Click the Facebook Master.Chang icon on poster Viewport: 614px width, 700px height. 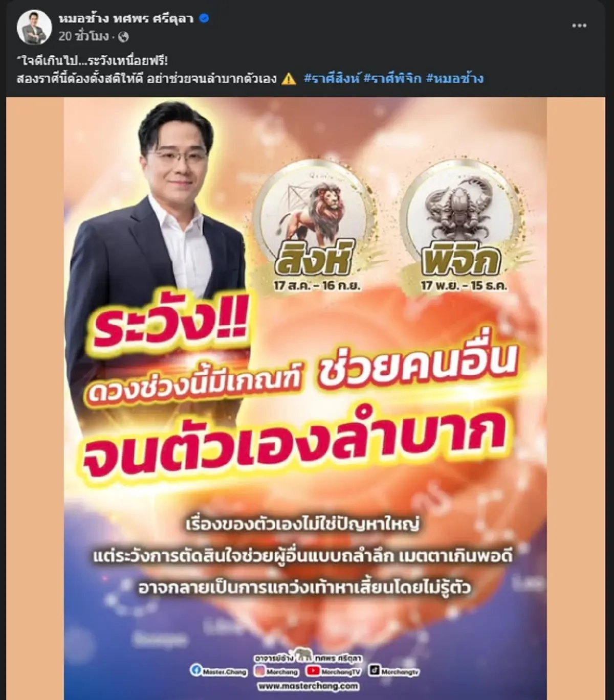195,671
